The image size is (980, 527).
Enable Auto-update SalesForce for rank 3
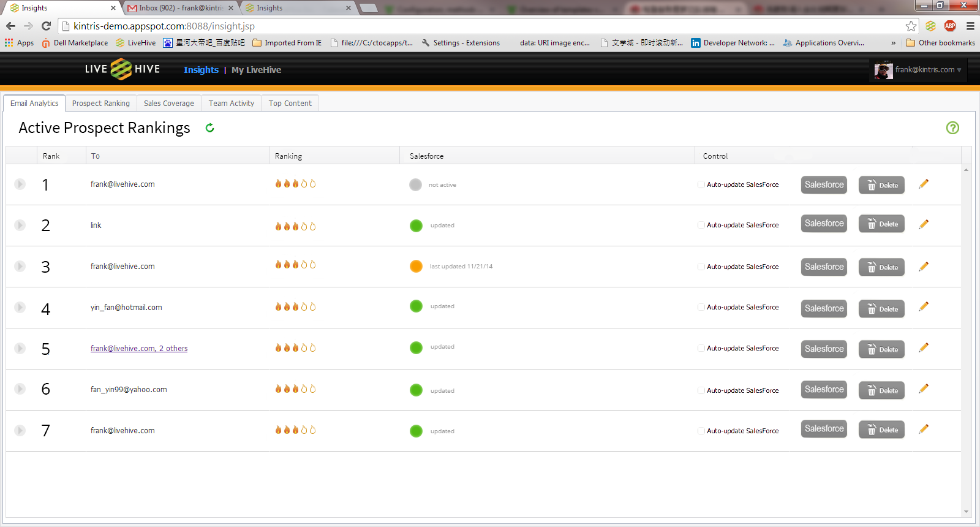pyautogui.click(x=701, y=267)
